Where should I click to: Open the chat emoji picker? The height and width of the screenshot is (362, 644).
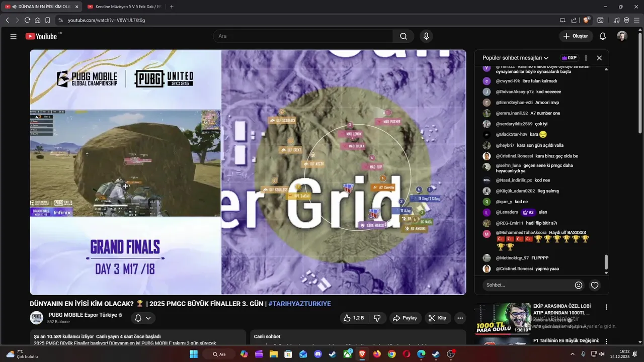point(579,285)
